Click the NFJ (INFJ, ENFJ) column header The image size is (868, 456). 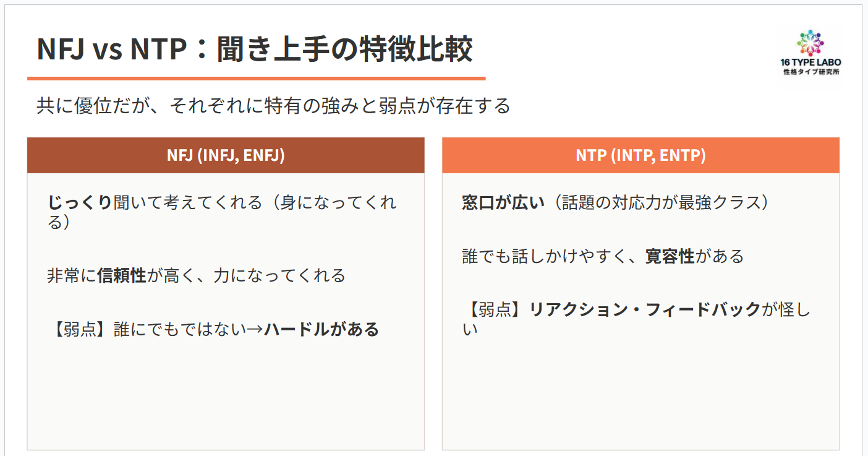(x=226, y=155)
